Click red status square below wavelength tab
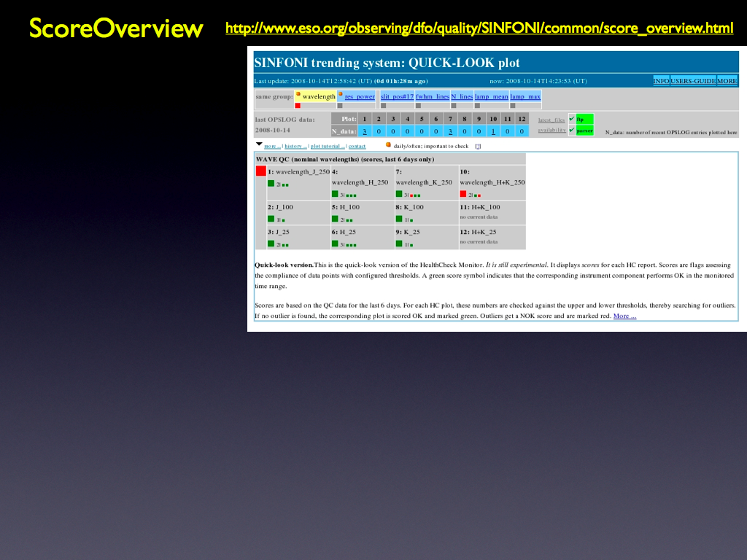The height and width of the screenshot is (560, 747). (x=298, y=106)
